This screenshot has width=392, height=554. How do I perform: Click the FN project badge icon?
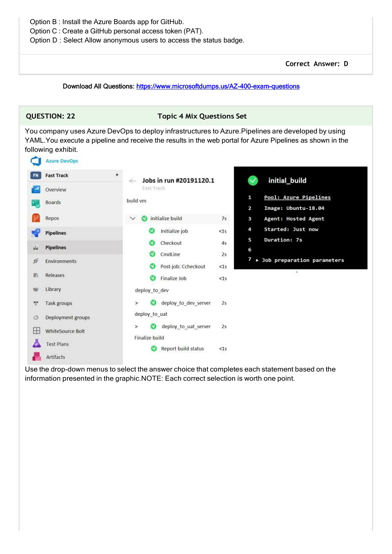pyautogui.click(x=36, y=175)
